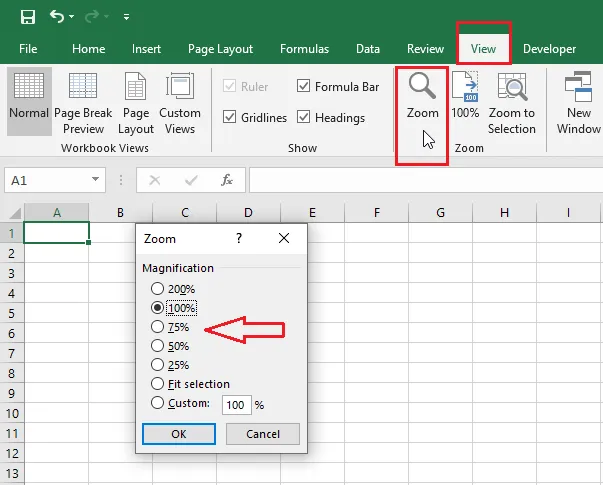The height and width of the screenshot is (485, 603).
Task: Select the Formulas tab
Action: coord(305,49)
